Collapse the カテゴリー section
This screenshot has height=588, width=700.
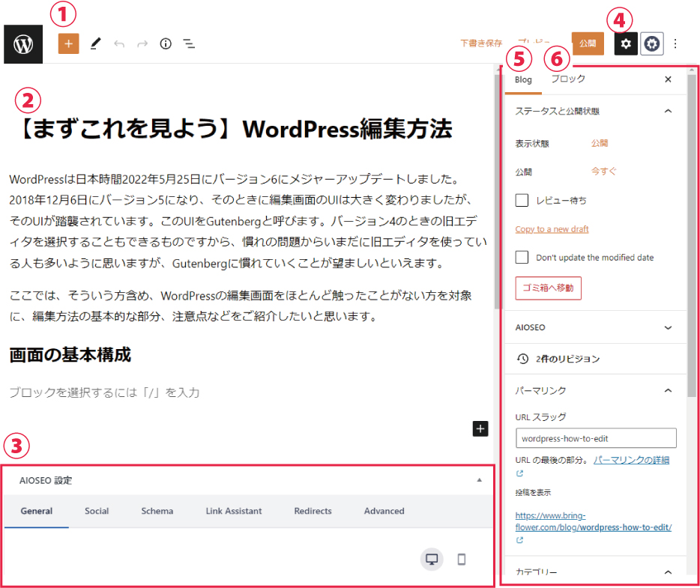point(668,572)
